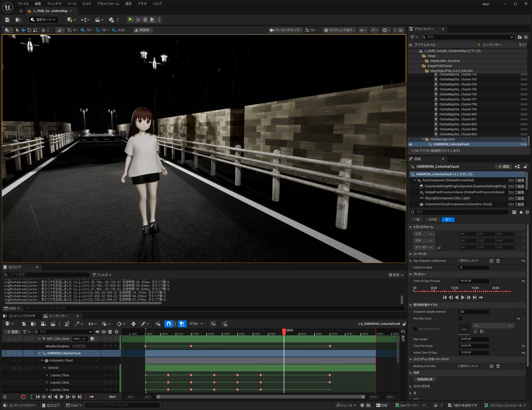Open Revision Control status menu
This screenshot has width=532, height=410.
505,405
